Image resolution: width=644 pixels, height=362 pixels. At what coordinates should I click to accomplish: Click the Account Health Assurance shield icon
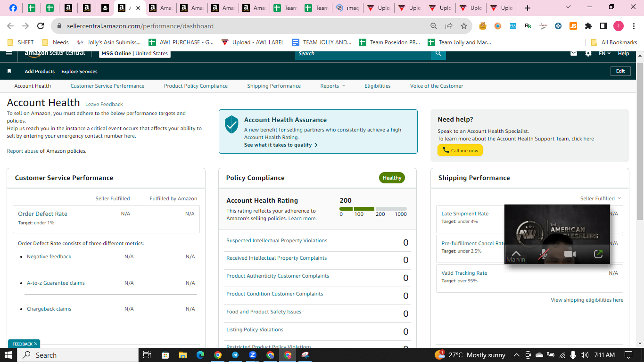[x=231, y=125]
